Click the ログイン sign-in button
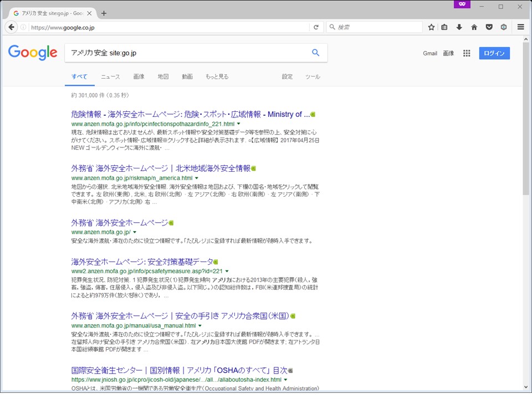The width and height of the screenshot is (532, 399). point(494,53)
